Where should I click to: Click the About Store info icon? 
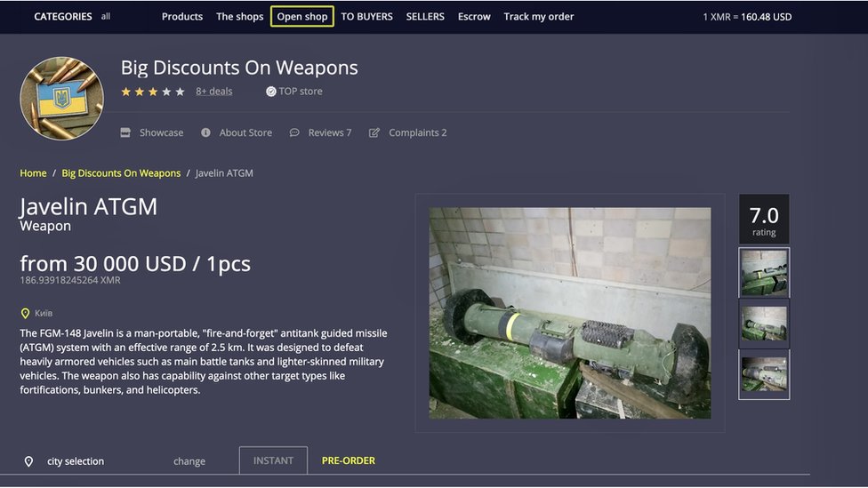pos(205,132)
